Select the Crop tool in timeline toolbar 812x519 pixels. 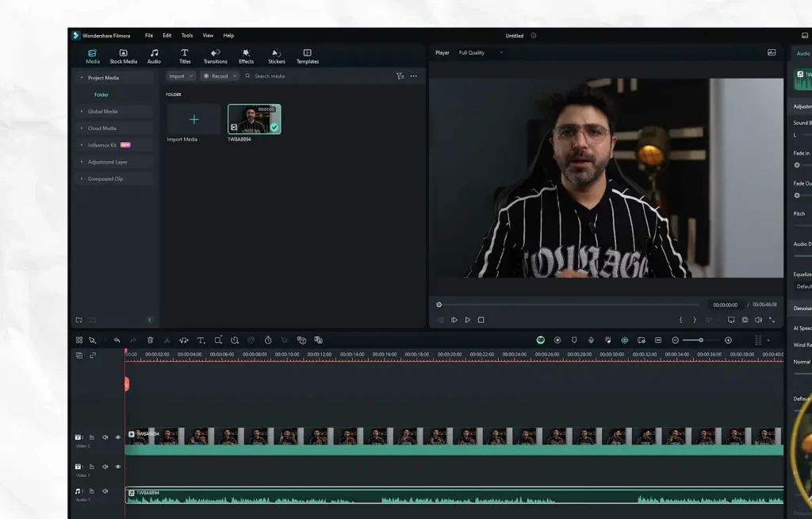point(218,340)
